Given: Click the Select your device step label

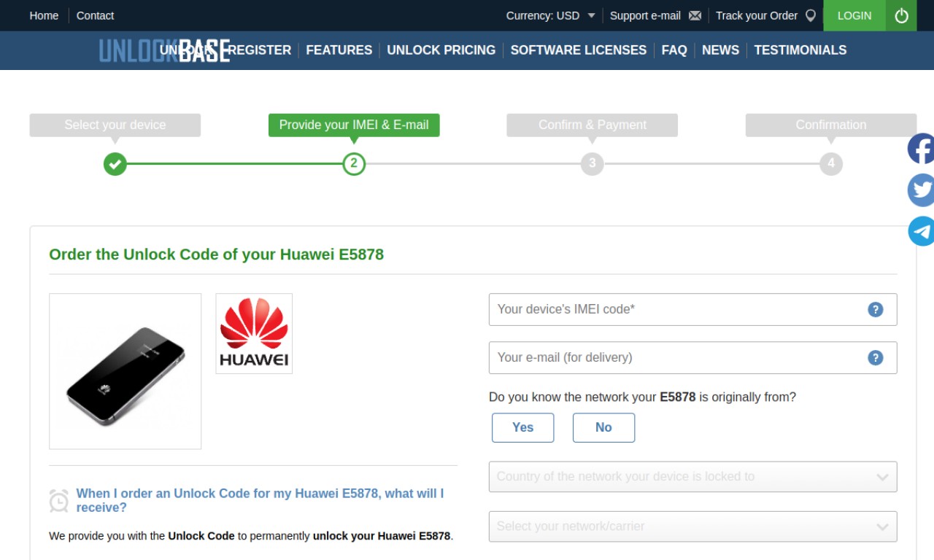Looking at the screenshot, I should tap(115, 125).
